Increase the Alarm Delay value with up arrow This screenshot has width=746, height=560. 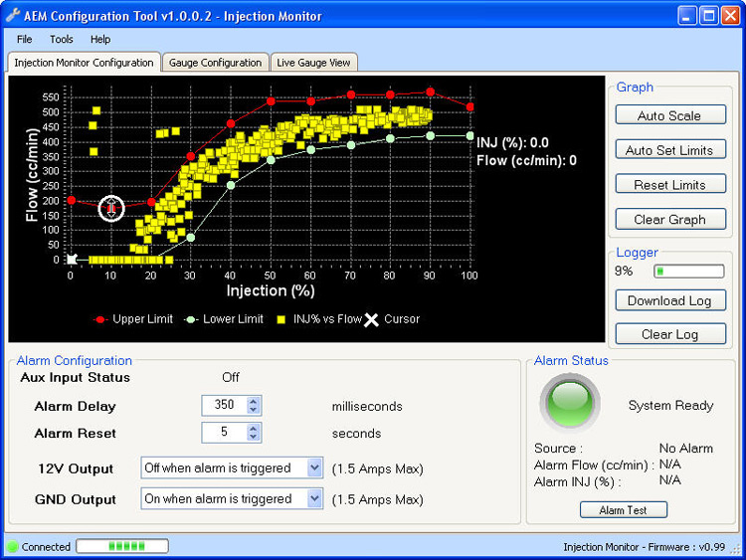254,401
